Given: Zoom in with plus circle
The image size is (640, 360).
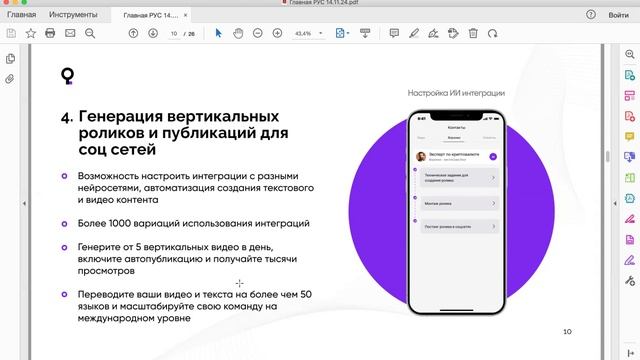Looking at the screenshot, I should [x=277, y=33].
